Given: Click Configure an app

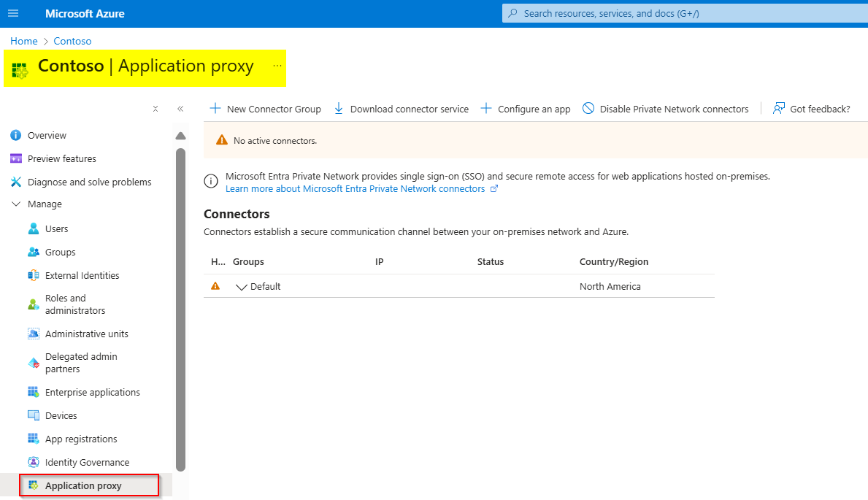Looking at the screenshot, I should click(x=534, y=109).
